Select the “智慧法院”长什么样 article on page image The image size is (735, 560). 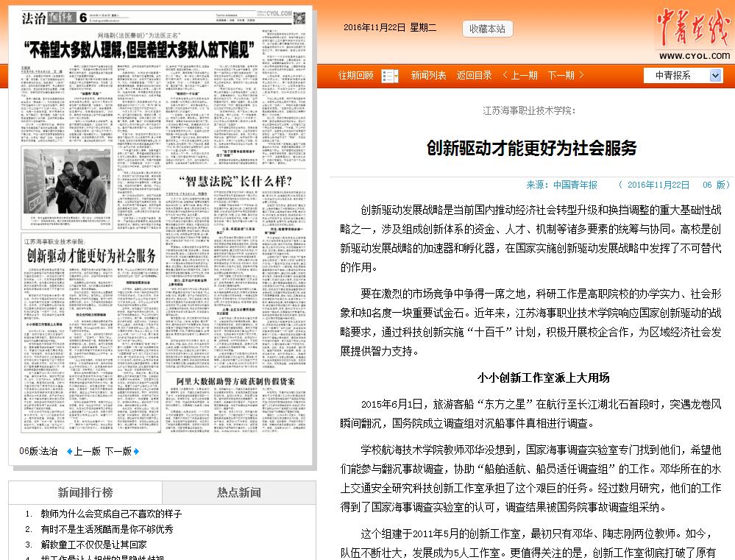click(x=236, y=181)
